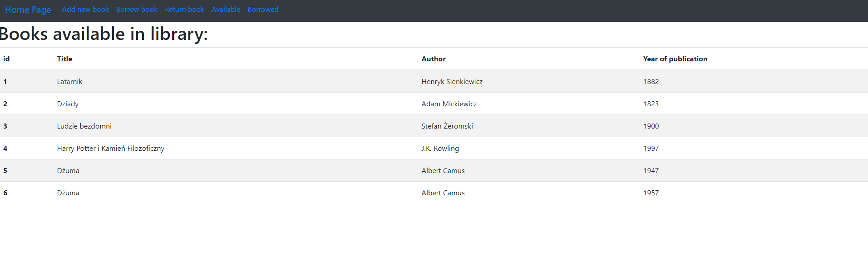Open the Return book page
This screenshot has height=268, width=868.
tap(184, 9)
